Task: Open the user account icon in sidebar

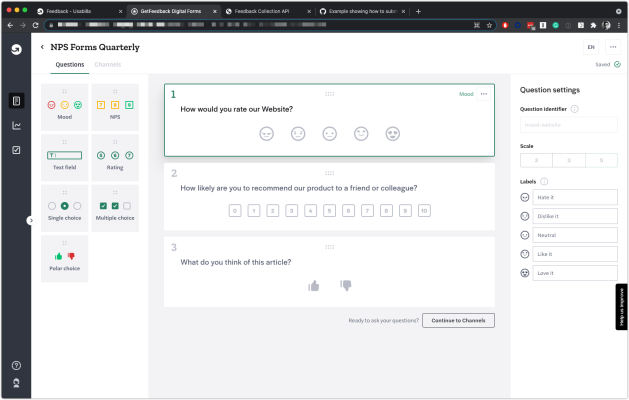Action: pos(16,383)
